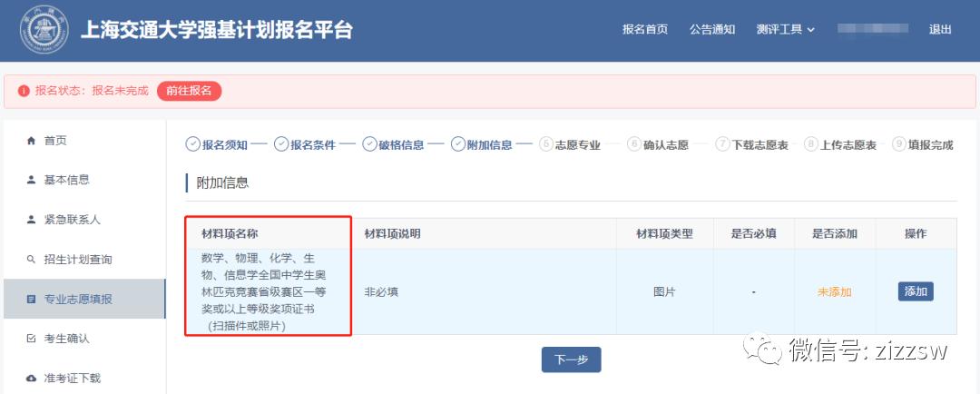Click the 附加信息 step check icon

(x=458, y=144)
